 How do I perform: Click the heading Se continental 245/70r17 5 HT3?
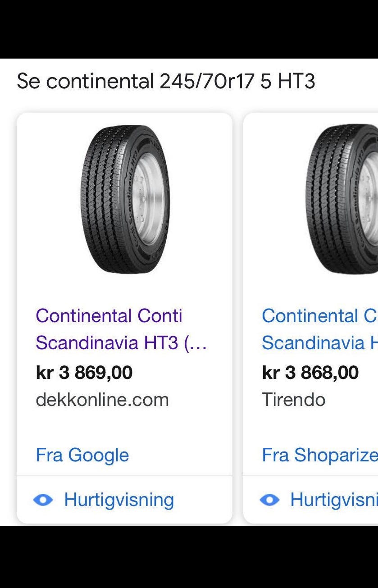point(166,82)
